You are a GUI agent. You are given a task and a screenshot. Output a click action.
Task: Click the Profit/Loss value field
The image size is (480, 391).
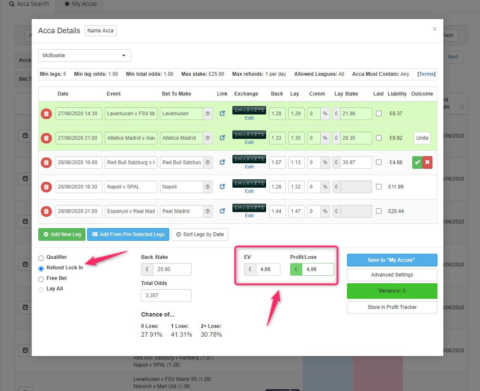(x=318, y=269)
